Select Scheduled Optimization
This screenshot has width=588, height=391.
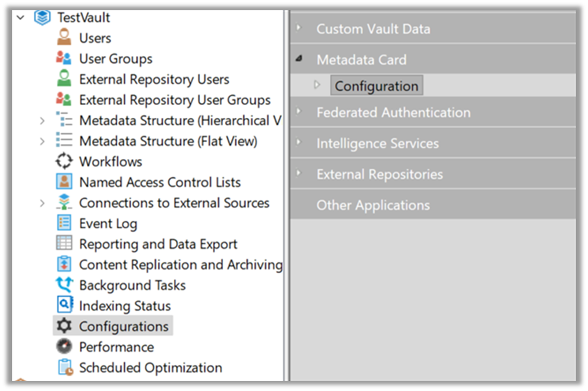150,368
